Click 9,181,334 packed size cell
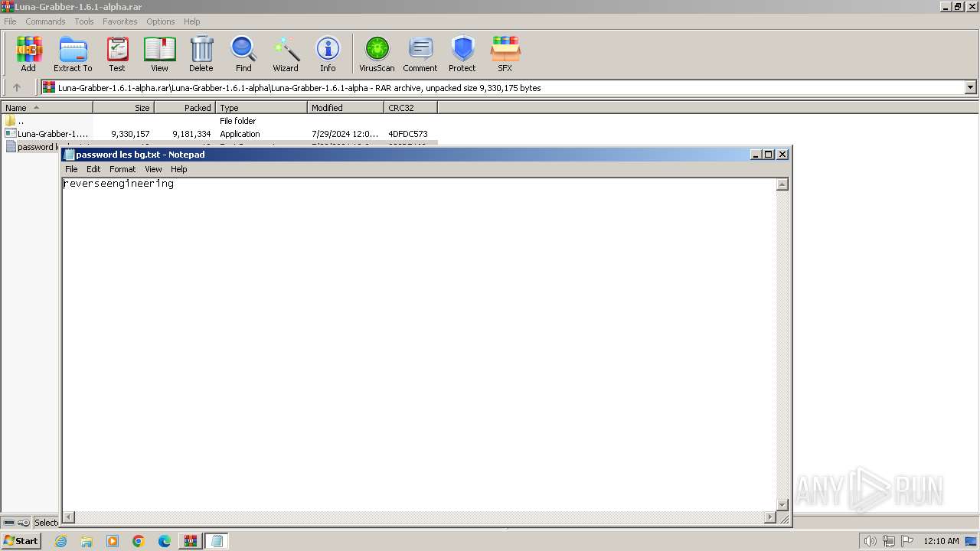Screen dimensions: 980x551 (x=191, y=134)
